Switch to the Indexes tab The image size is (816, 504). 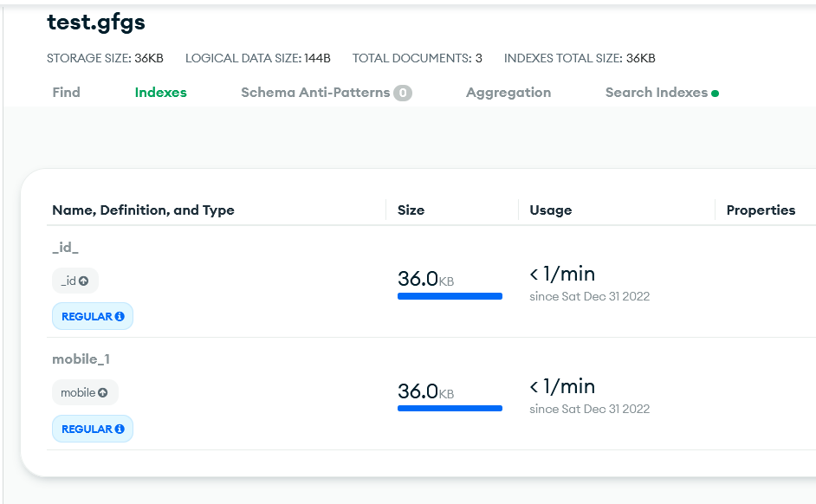point(161,93)
